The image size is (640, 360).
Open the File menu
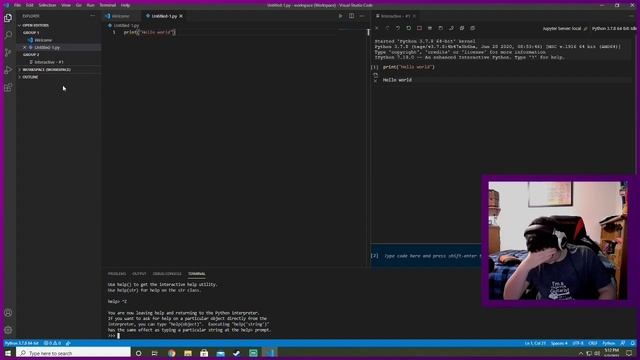[x=17, y=5]
